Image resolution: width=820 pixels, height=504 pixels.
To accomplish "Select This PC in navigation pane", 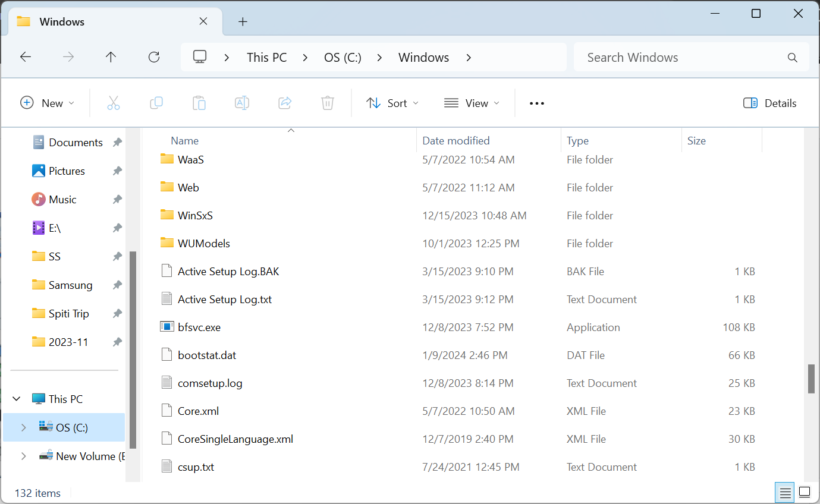I will tap(58, 399).
